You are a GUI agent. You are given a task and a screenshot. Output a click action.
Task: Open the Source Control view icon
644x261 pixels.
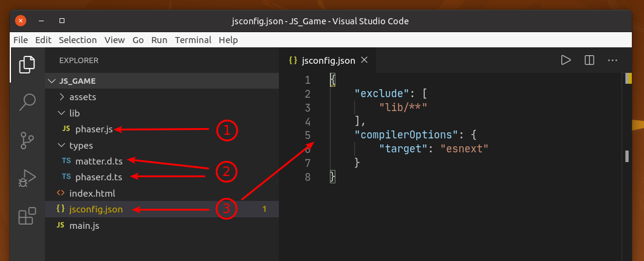[27, 140]
